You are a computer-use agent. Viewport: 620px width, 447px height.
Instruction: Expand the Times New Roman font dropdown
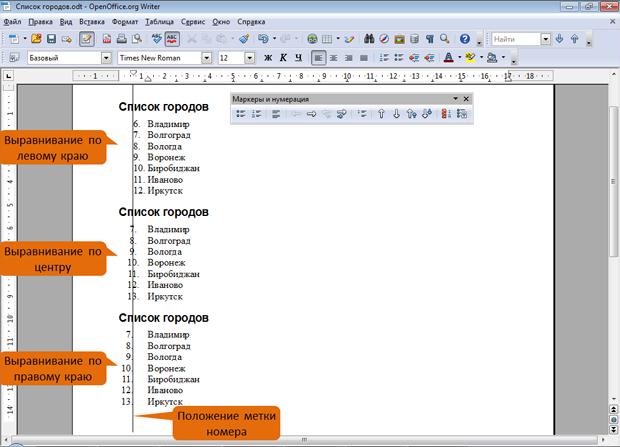coord(206,58)
